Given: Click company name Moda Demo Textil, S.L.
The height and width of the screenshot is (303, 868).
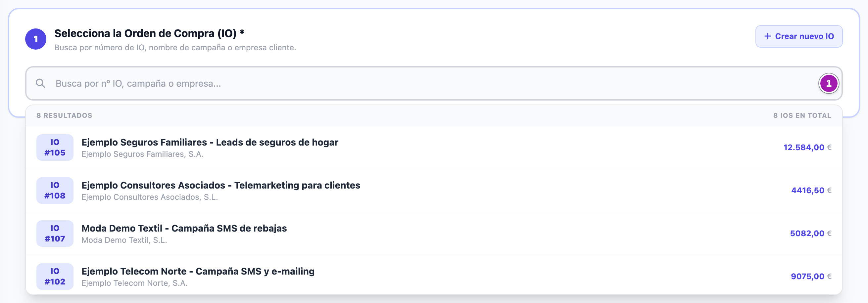Looking at the screenshot, I should coord(124,240).
